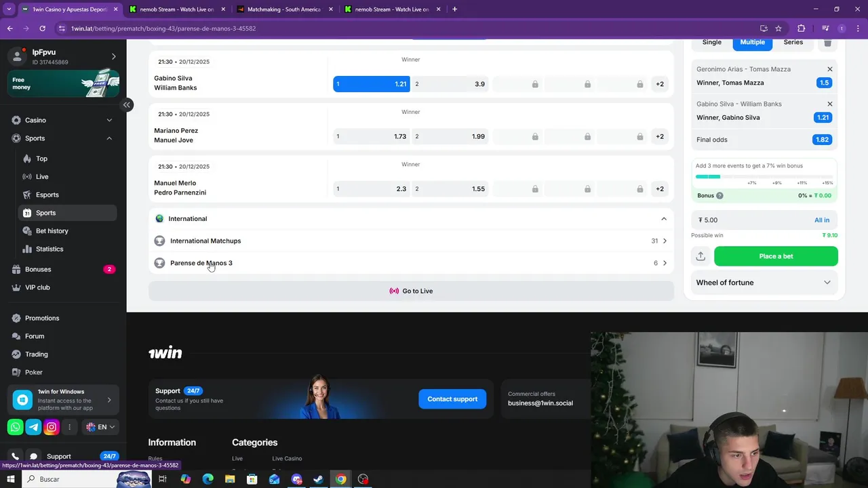Bookmark this page with star icon
The image size is (868, 488).
778,28
